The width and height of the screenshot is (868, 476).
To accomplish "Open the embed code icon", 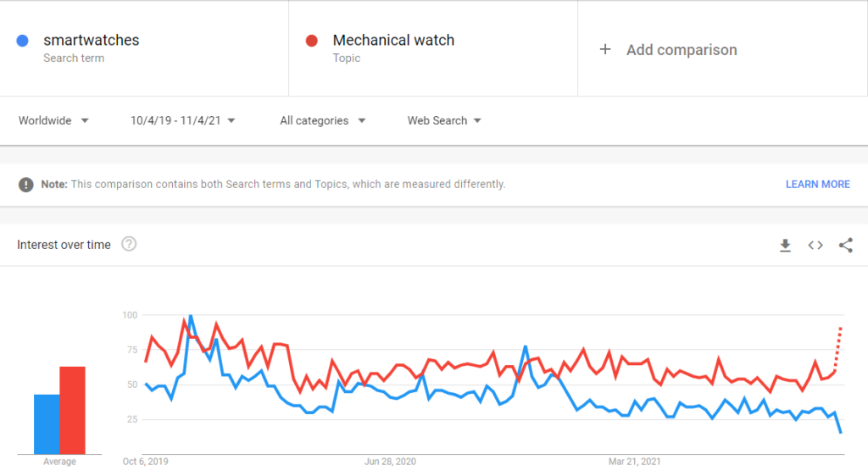I will (815, 245).
